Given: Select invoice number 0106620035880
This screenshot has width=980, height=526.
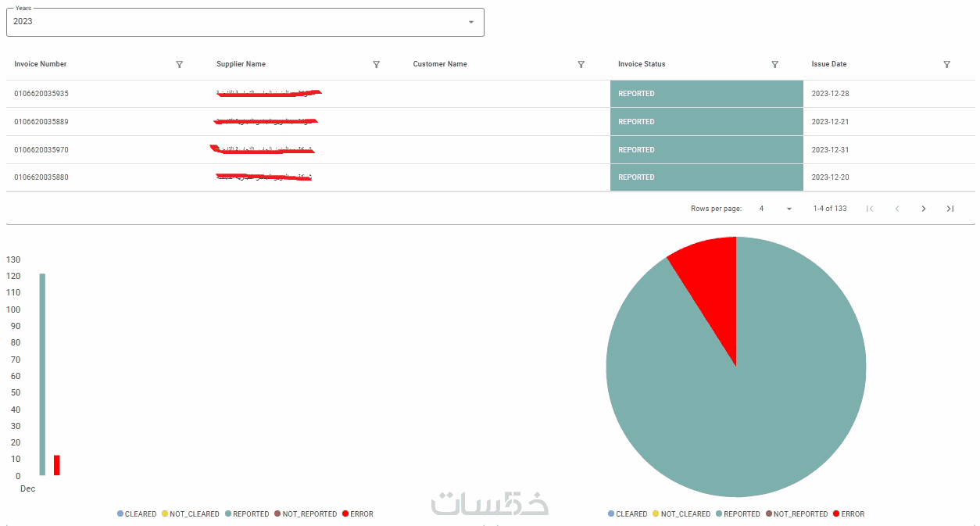Looking at the screenshot, I should 41,177.
